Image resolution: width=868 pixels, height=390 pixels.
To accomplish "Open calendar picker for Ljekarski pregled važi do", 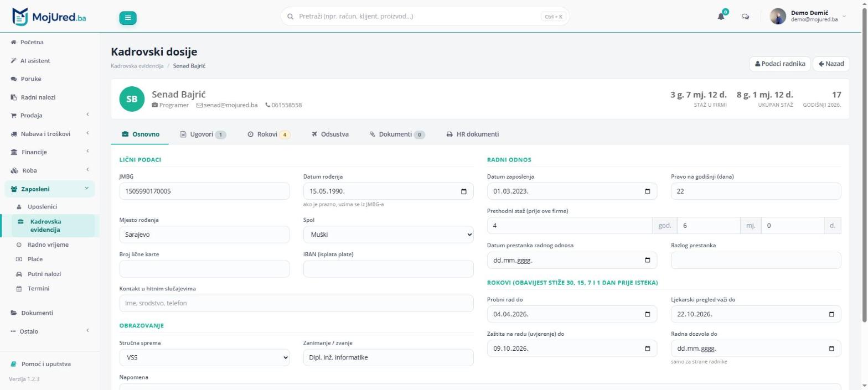I will click(831, 314).
